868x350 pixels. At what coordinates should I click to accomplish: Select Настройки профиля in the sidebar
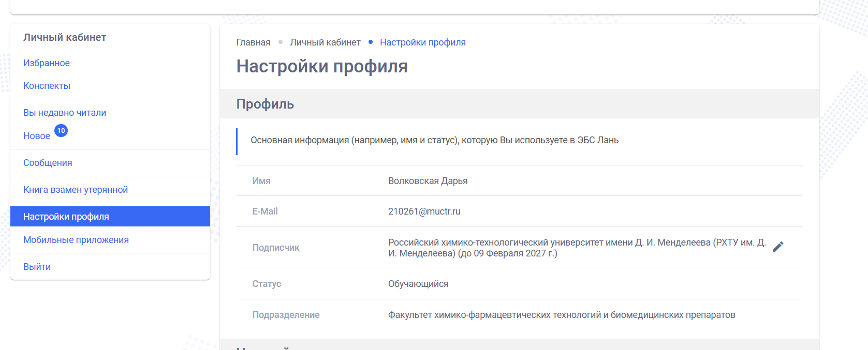tap(110, 217)
